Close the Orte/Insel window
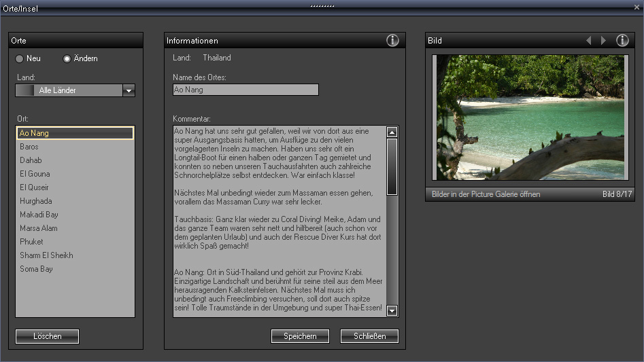This screenshot has height=362, width=644. coord(637,7)
